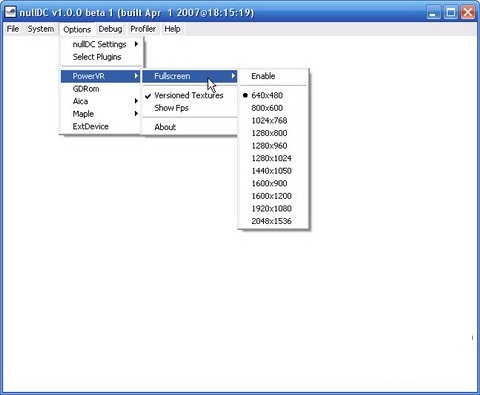Select the 1600x900 resolution

pos(273,183)
